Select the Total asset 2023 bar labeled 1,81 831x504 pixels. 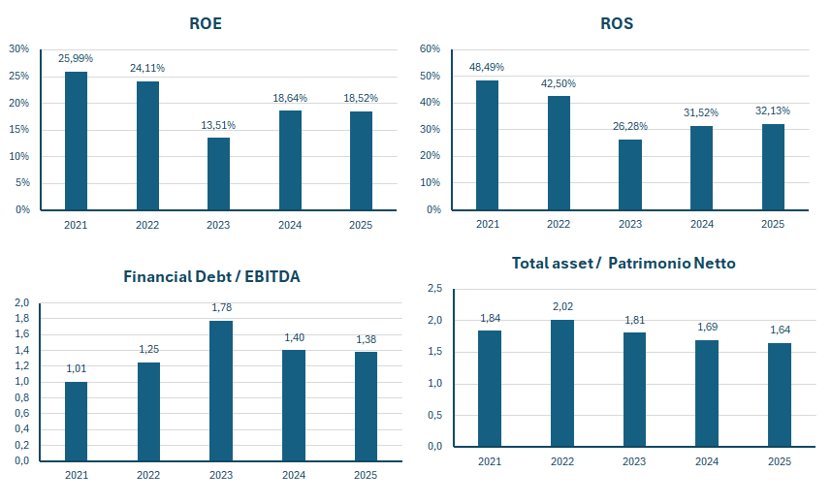pyautogui.click(x=634, y=390)
